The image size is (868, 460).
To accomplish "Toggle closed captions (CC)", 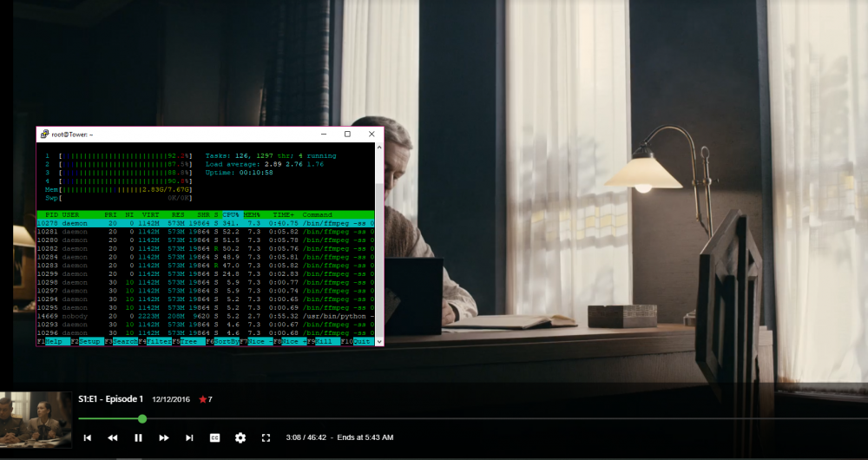I will (214, 437).
